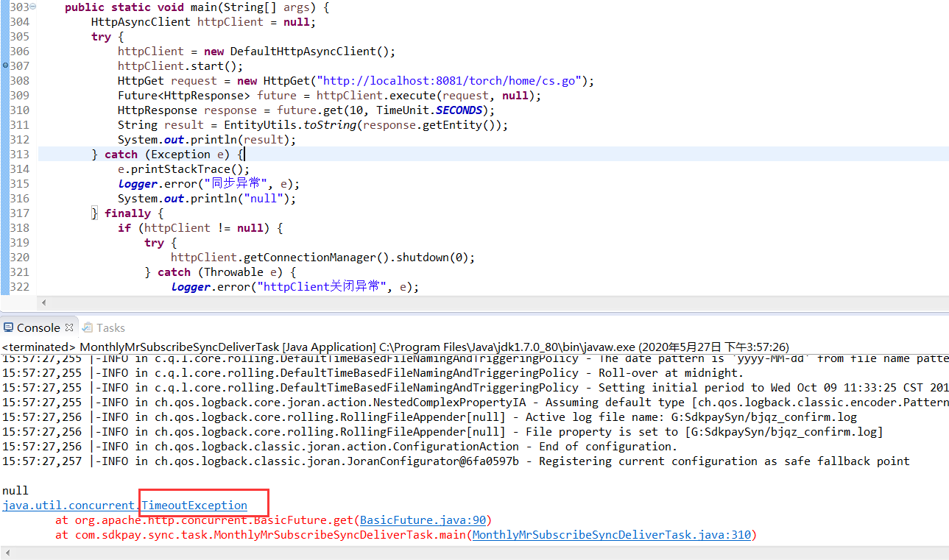Click the Console view computer icon

coord(8,327)
